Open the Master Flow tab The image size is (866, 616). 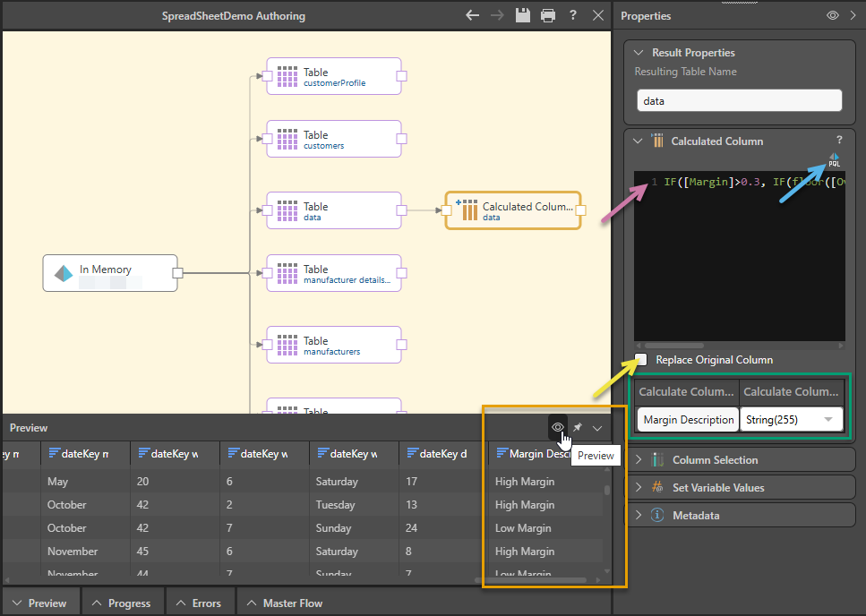point(284,603)
